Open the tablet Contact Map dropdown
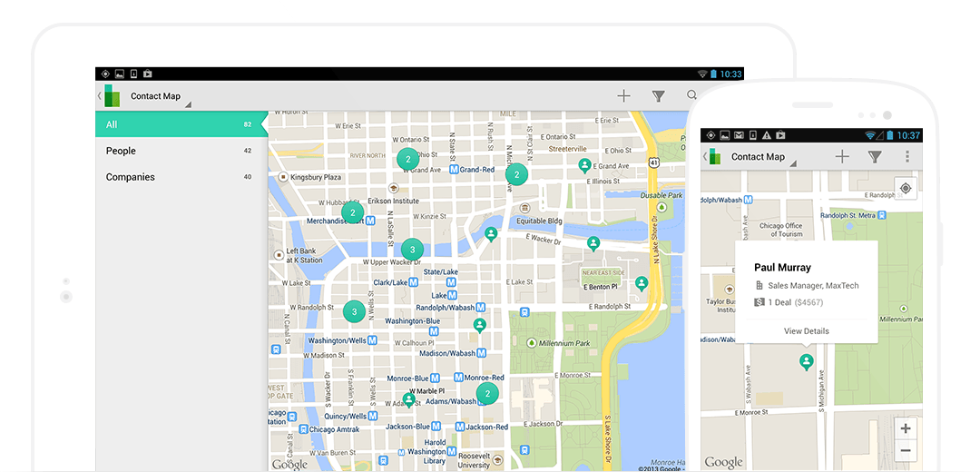980x472 pixels. [x=160, y=96]
